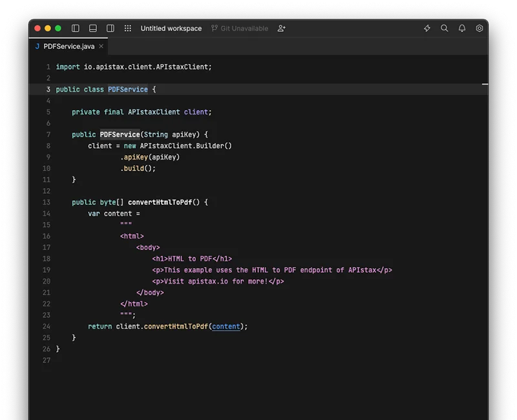Click the underlined content argument link
The width and height of the screenshot is (517, 420).
coord(226,326)
